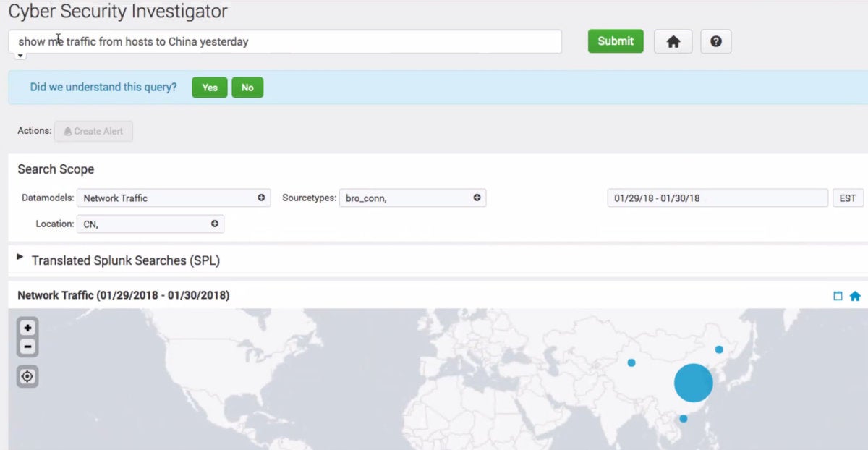Go to home via house icon button

click(673, 41)
